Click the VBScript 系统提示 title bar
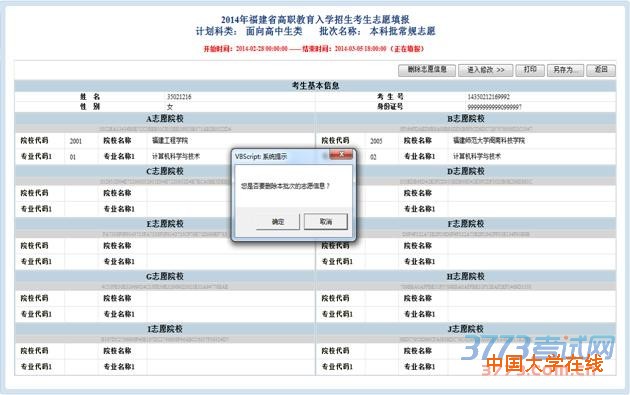The image size is (630, 395). tap(281, 156)
